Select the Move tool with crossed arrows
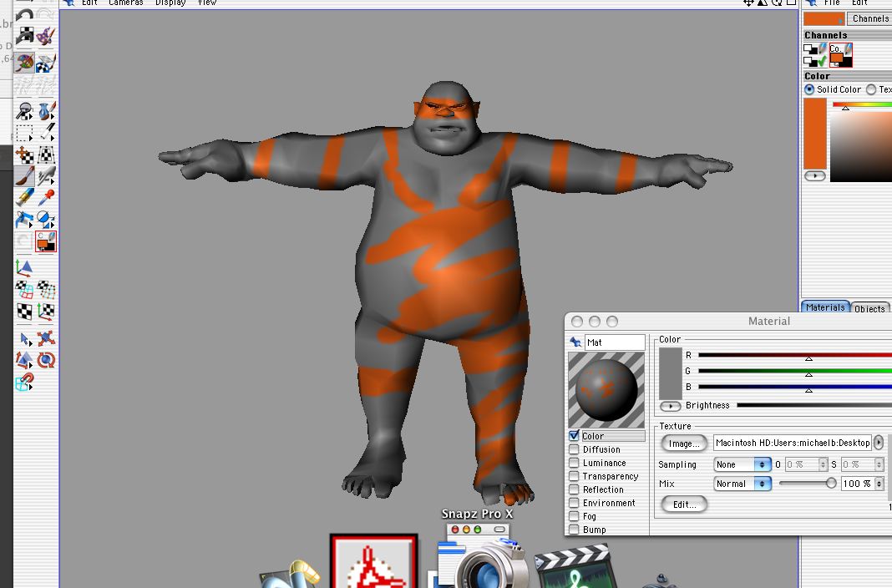Image resolution: width=892 pixels, height=588 pixels. [x=45, y=339]
